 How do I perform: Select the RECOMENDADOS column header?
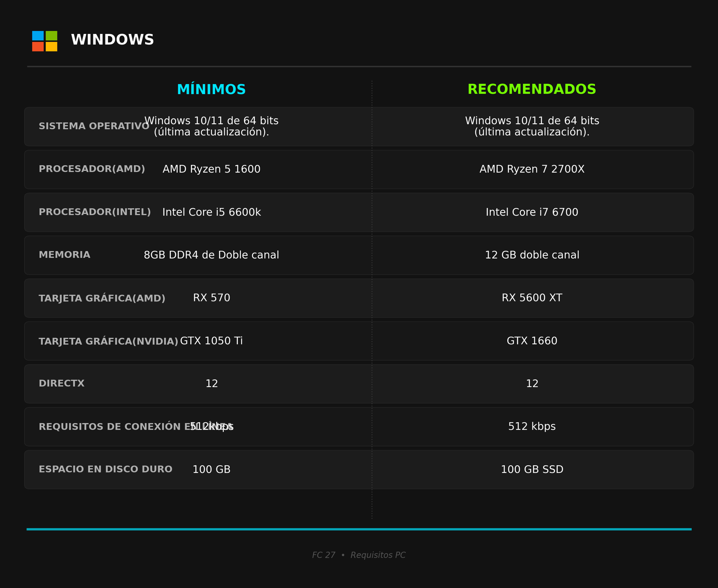coord(532,89)
